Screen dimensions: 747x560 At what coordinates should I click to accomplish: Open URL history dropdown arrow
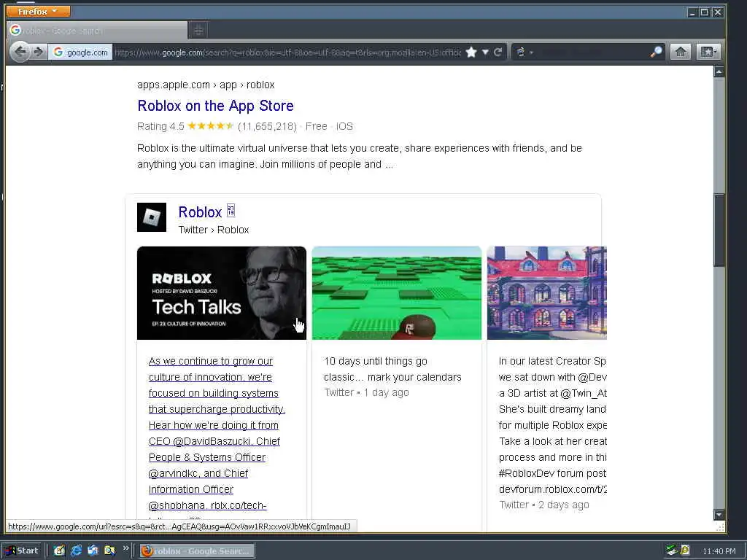[x=485, y=52]
